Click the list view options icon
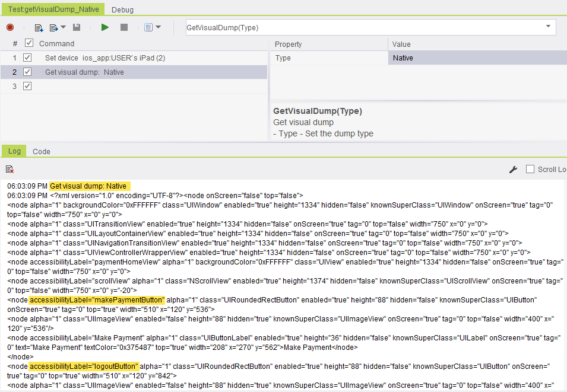The width and height of the screenshot is (567, 392). (x=148, y=27)
